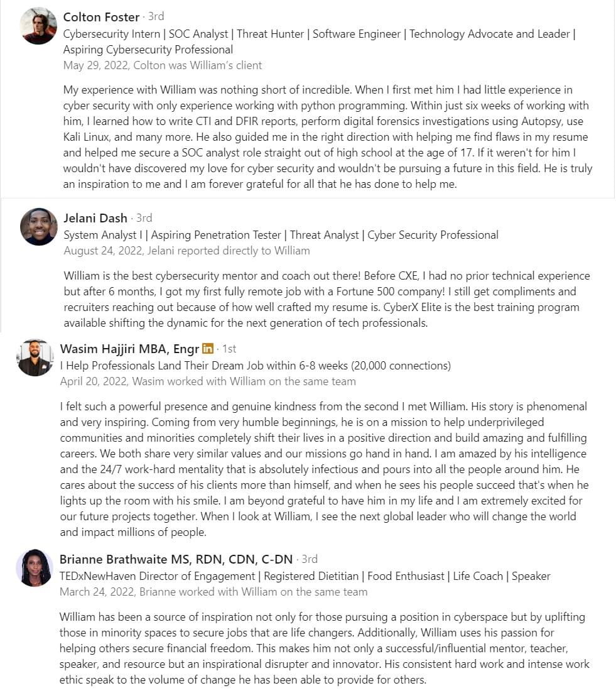Select Brianne Brathwaite MS, RDN name link

pyautogui.click(x=176, y=559)
